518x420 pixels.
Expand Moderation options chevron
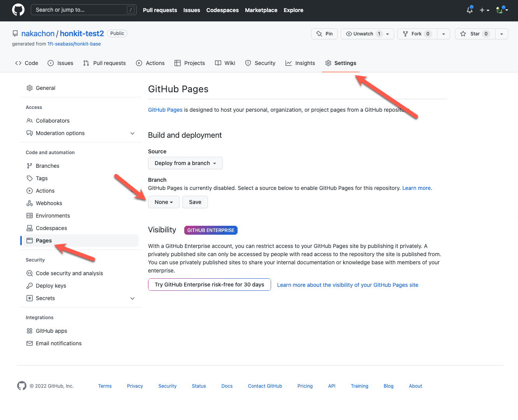click(x=132, y=133)
